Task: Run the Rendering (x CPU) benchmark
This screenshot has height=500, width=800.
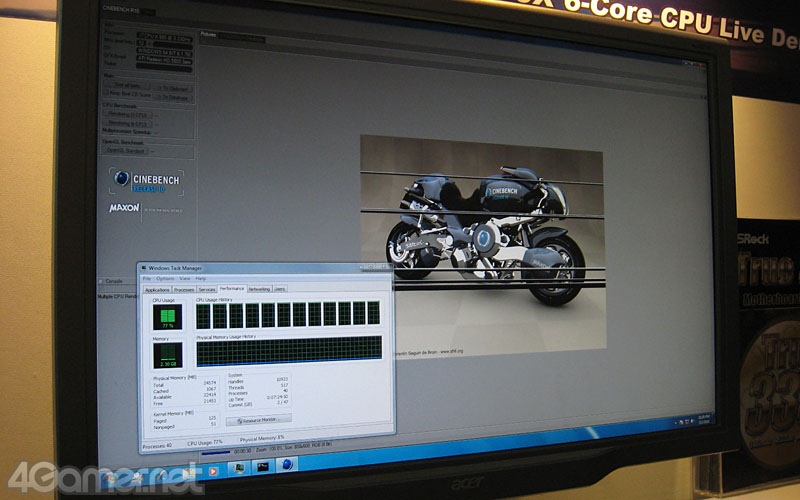Action: pyautogui.click(x=127, y=123)
